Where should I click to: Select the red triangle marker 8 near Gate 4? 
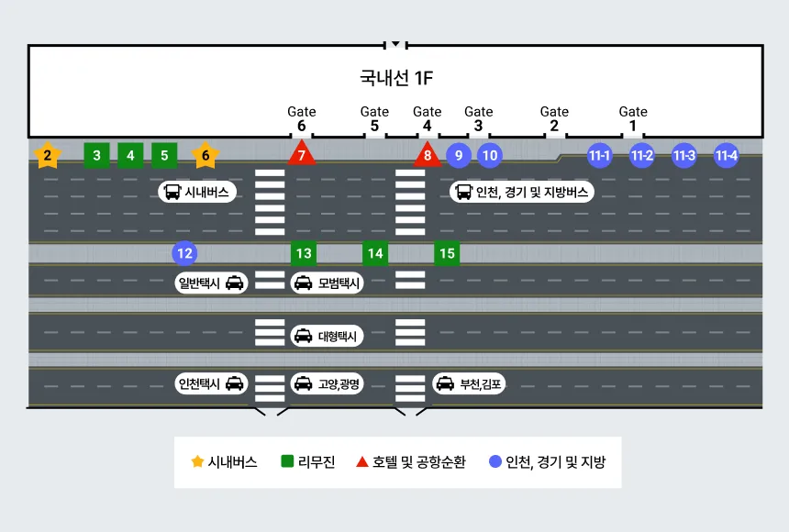(x=427, y=153)
